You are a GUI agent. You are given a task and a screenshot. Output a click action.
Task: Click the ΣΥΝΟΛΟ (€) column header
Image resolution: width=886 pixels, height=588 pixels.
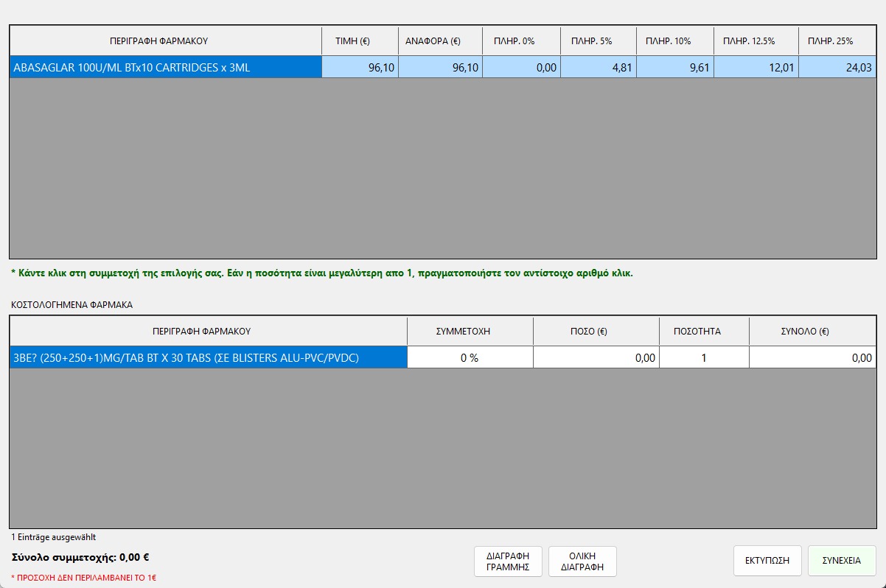pos(813,332)
